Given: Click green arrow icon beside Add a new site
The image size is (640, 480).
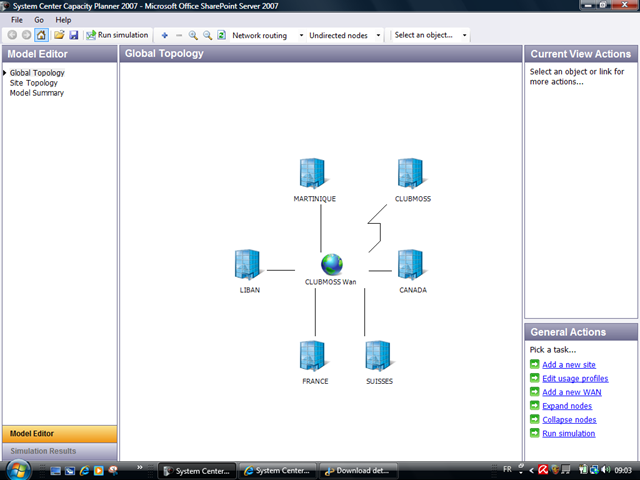Looking at the screenshot, I should click(x=535, y=364).
